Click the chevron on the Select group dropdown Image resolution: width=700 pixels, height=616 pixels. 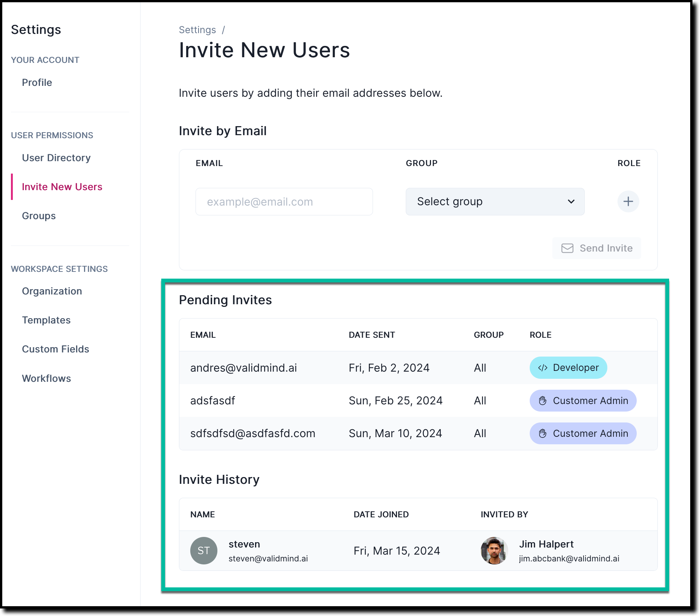(x=572, y=201)
